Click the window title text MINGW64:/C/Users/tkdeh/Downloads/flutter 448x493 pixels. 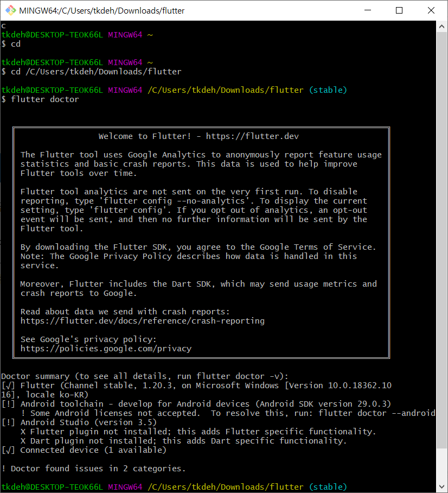[x=101, y=11]
